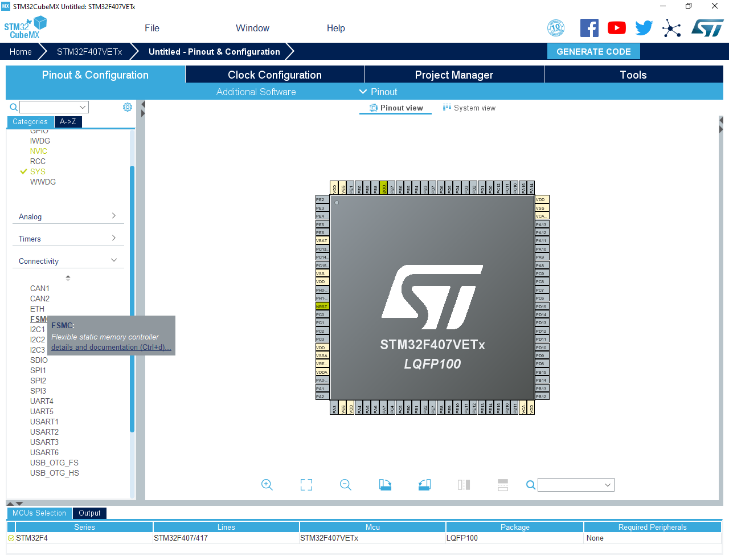Click the left category list scrollbar
The width and height of the screenshot is (729, 560).
click(132, 299)
